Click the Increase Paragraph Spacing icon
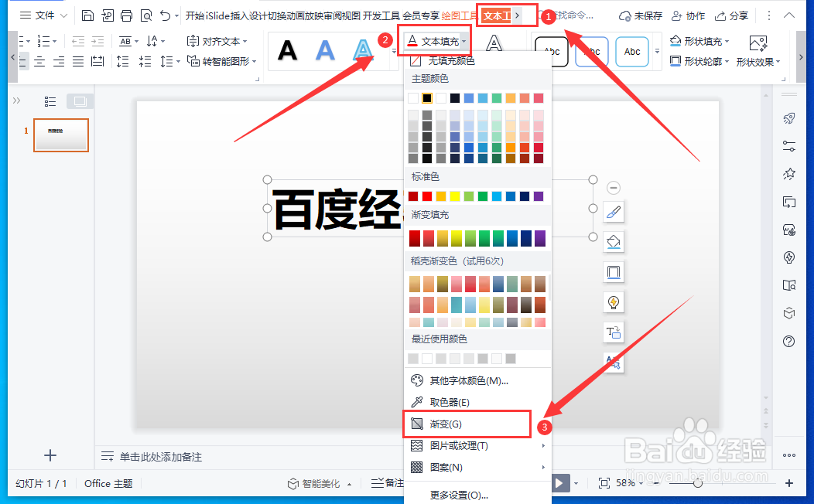This screenshot has width=814, height=504. tap(122, 62)
